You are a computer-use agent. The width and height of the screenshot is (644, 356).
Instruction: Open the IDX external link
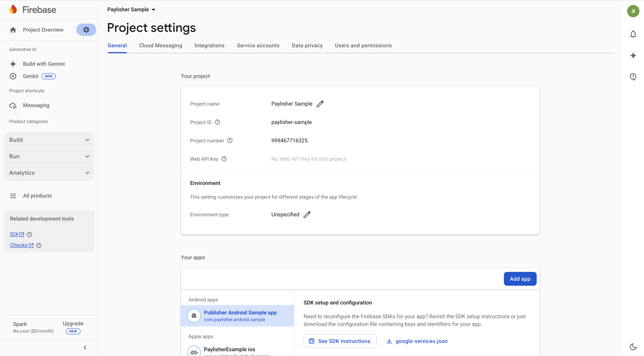pos(17,235)
